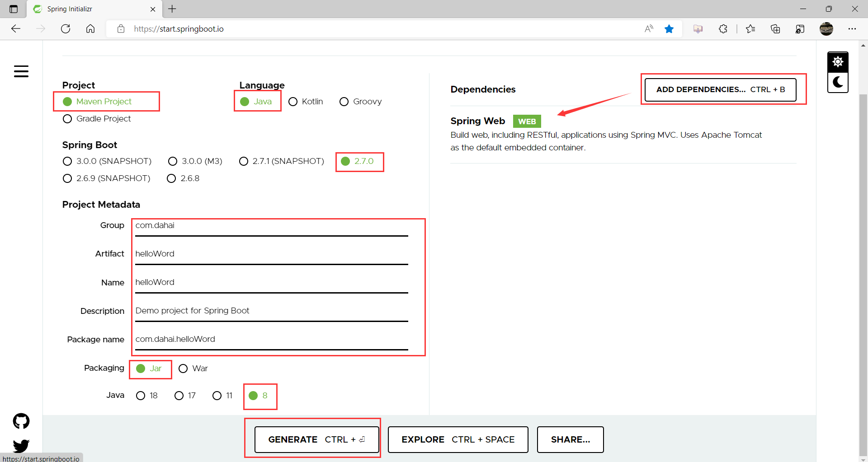
Task: Activate read aloud in address bar
Action: pyautogui.click(x=649, y=29)
